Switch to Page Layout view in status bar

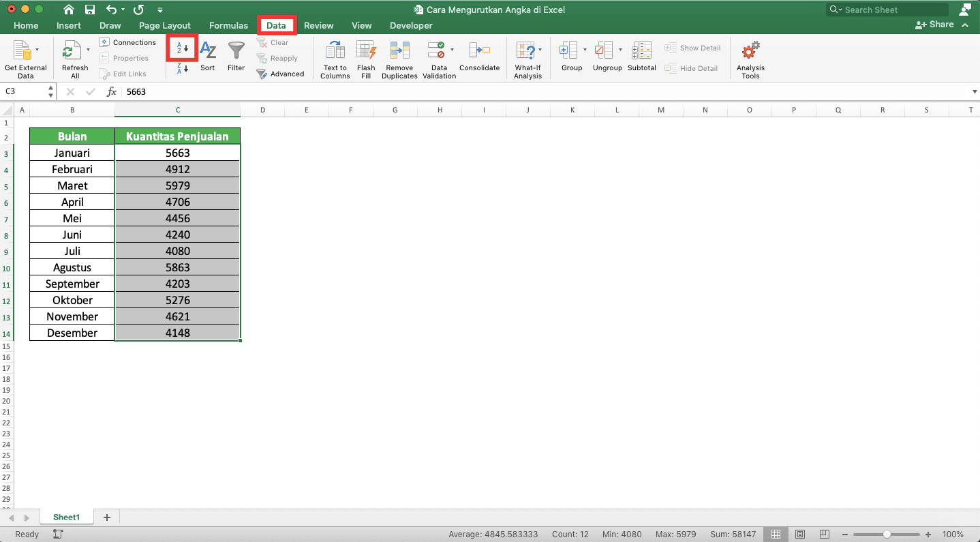pos(800,534)
